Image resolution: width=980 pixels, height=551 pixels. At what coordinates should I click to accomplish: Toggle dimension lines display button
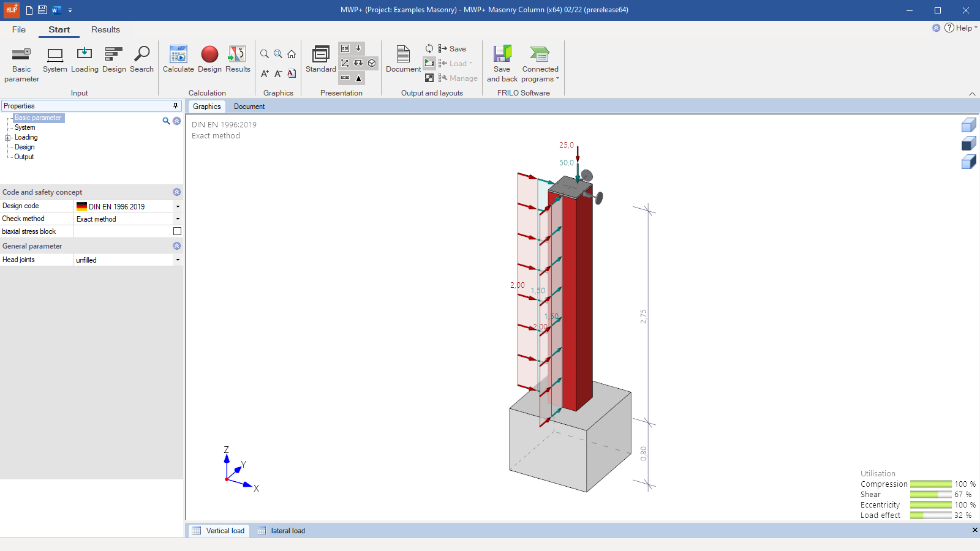(345, 63)
